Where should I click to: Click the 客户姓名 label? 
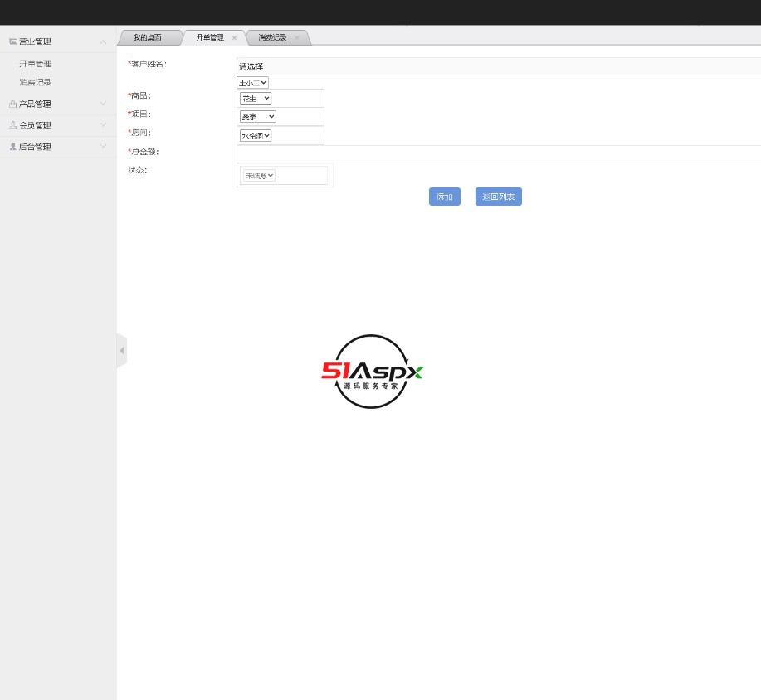point(148,64)
